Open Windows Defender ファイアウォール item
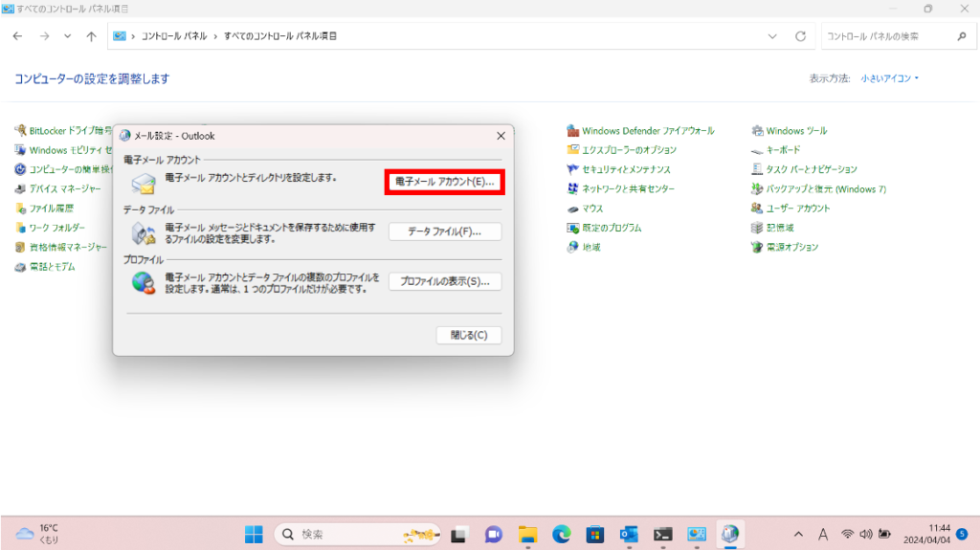The height and width of the screenshot is (550, 980). (647, 131)
